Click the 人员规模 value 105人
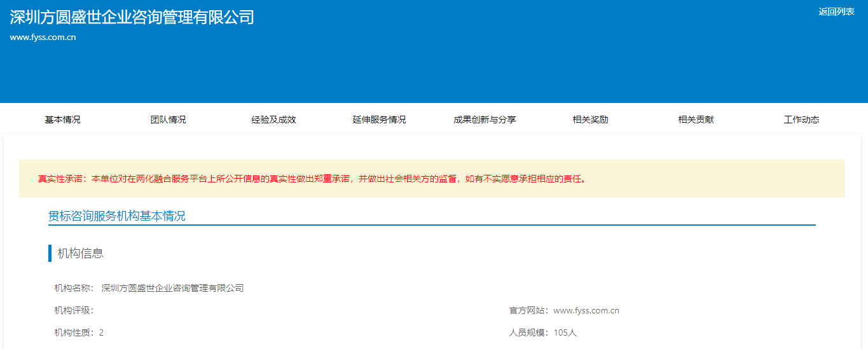Image resolution: width=868 pixels, height=349 pixels. tap(565, 332)
